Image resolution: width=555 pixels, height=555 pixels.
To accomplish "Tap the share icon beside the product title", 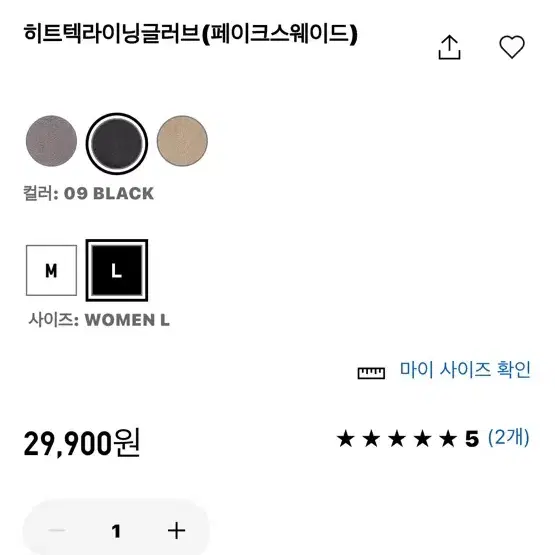I will [449, 47].
